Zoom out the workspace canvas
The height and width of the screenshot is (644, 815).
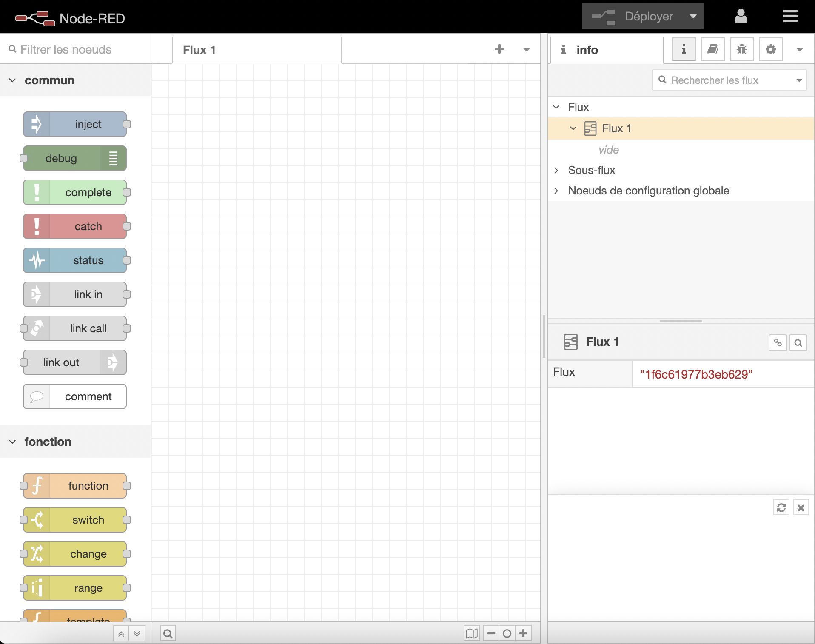(x=491, y=634)
